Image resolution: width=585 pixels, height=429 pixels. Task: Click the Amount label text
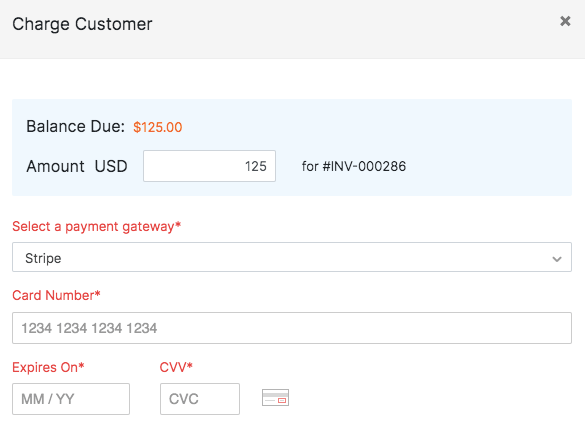[x=55, y=166]
